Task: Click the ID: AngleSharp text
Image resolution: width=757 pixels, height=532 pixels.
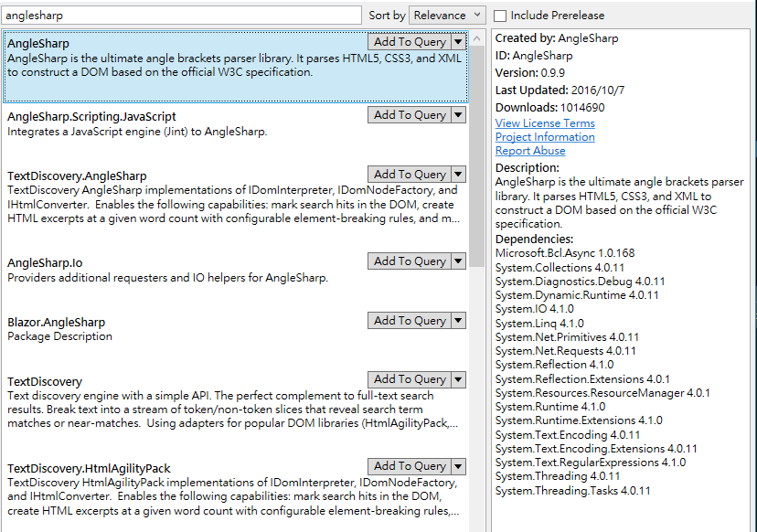Action: click(534, 56)
